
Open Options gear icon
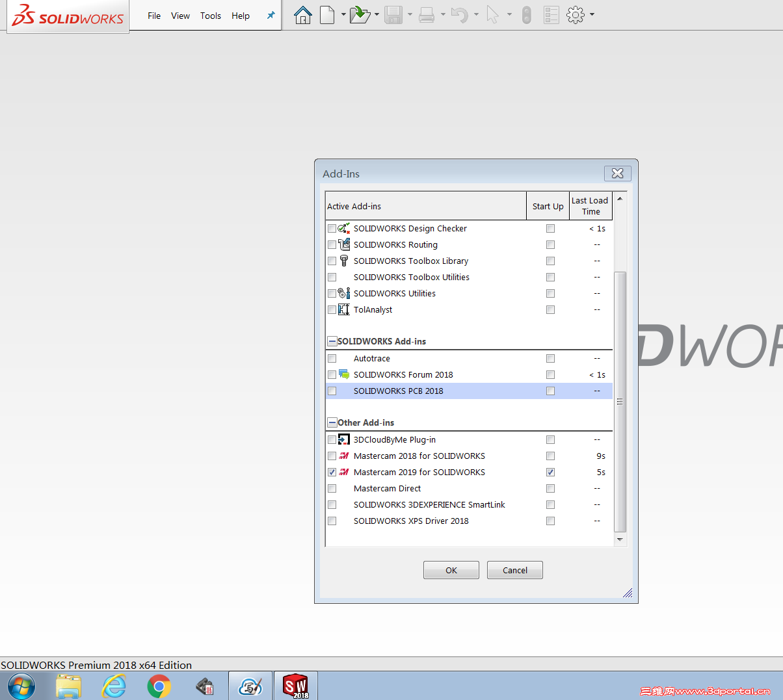pos(576,14)
